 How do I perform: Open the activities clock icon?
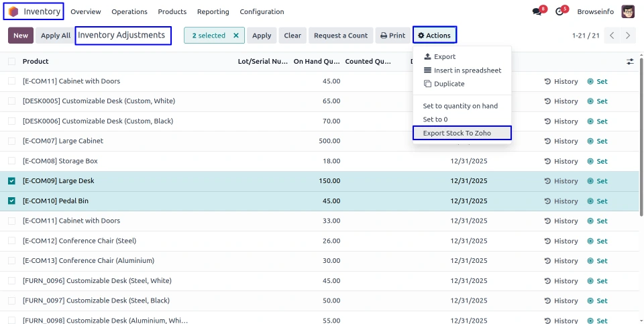(559, 12)
